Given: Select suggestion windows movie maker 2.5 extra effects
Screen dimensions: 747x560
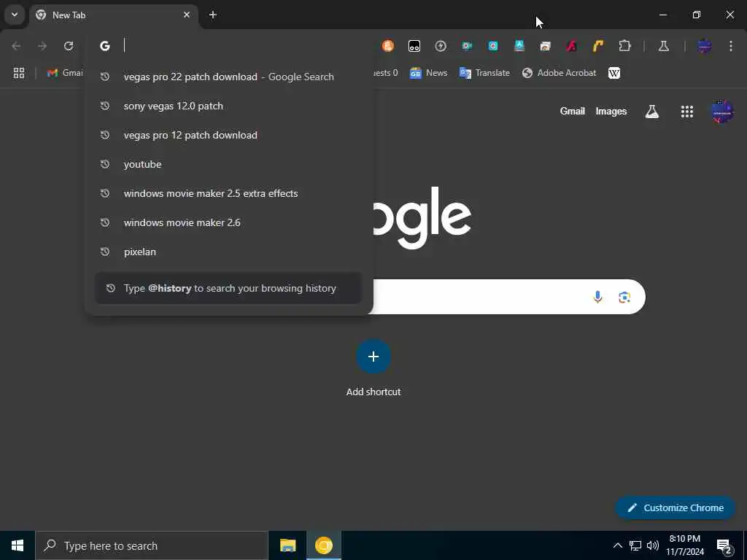Looking at the screenshot, I should [x=228, y=193].
